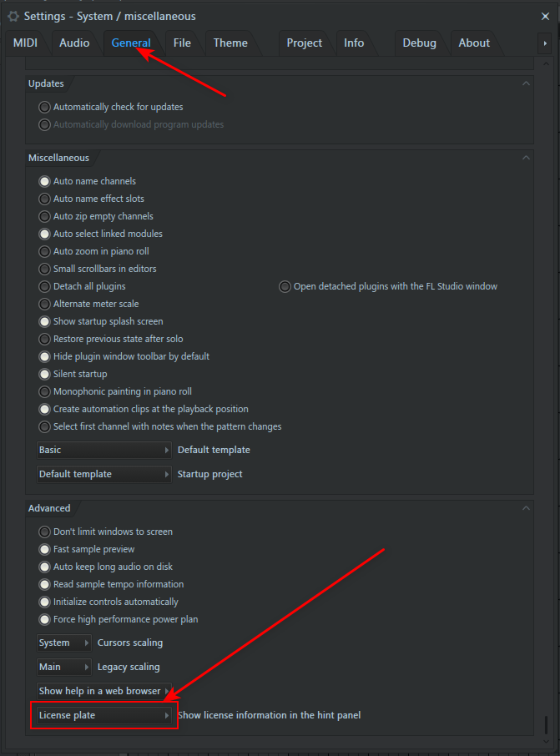The height and width of the screenshot is (756, 560).
Task: Click the tab overflow arrow icon
Action: click(546, 43)
